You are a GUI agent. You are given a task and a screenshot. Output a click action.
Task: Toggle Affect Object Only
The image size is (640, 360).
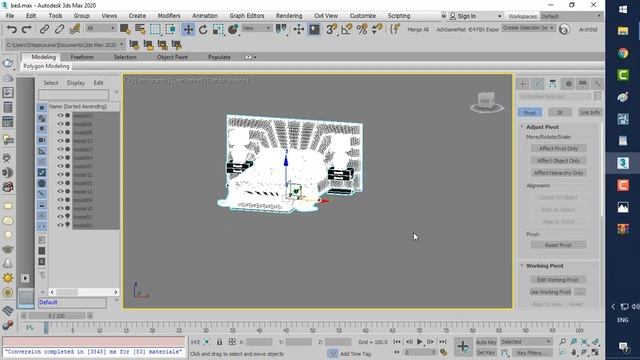coord(558,161)
